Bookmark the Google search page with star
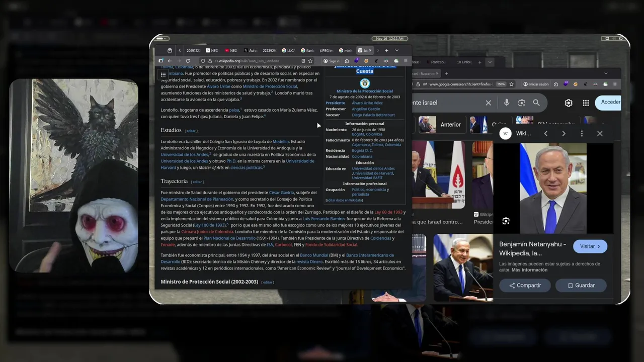Viewport: 644px width, 362px height. tap(511, 84)
